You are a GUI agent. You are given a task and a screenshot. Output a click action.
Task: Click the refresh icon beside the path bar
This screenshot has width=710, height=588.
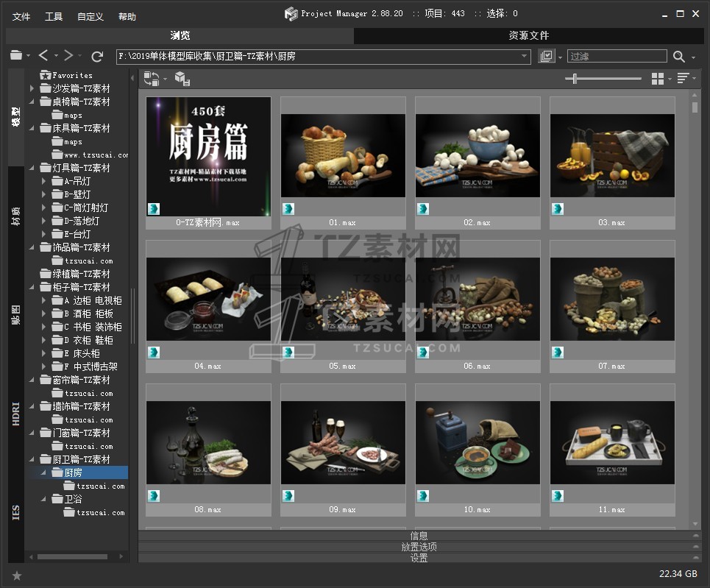pos(96,56)
